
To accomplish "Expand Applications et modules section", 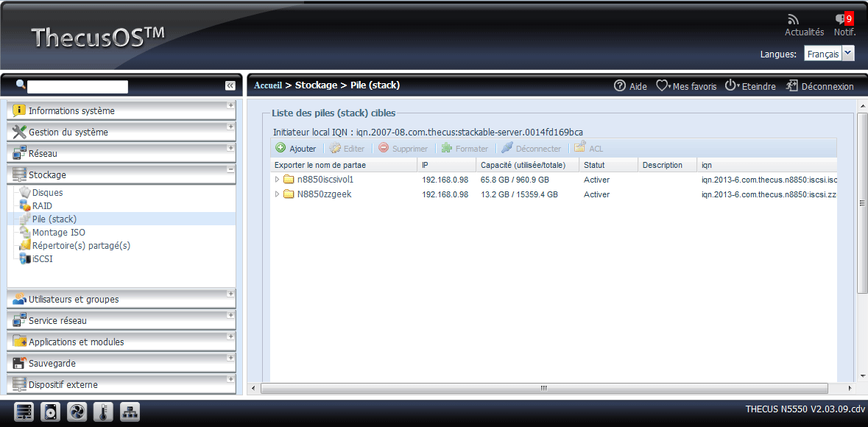I will (121, 342).
